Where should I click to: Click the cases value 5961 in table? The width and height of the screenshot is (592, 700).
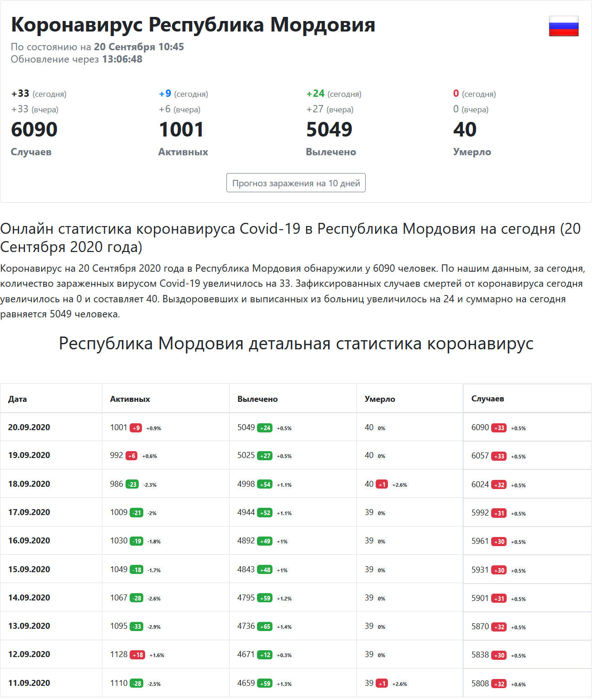[480, 541]
